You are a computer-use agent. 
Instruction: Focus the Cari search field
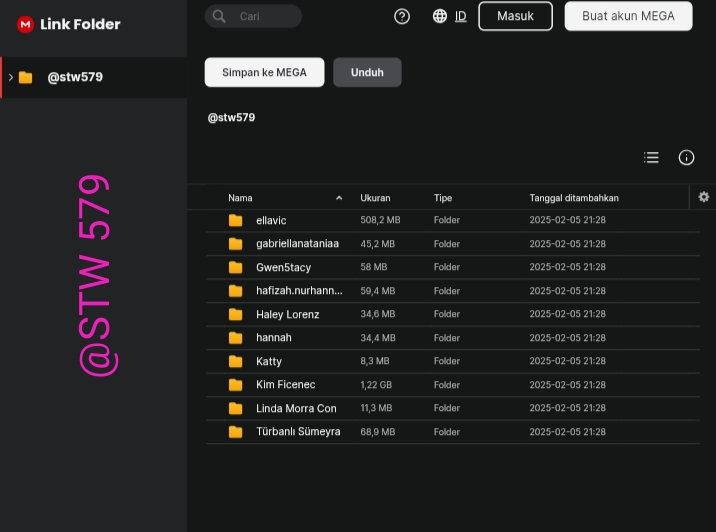click(x=253, y=16)
